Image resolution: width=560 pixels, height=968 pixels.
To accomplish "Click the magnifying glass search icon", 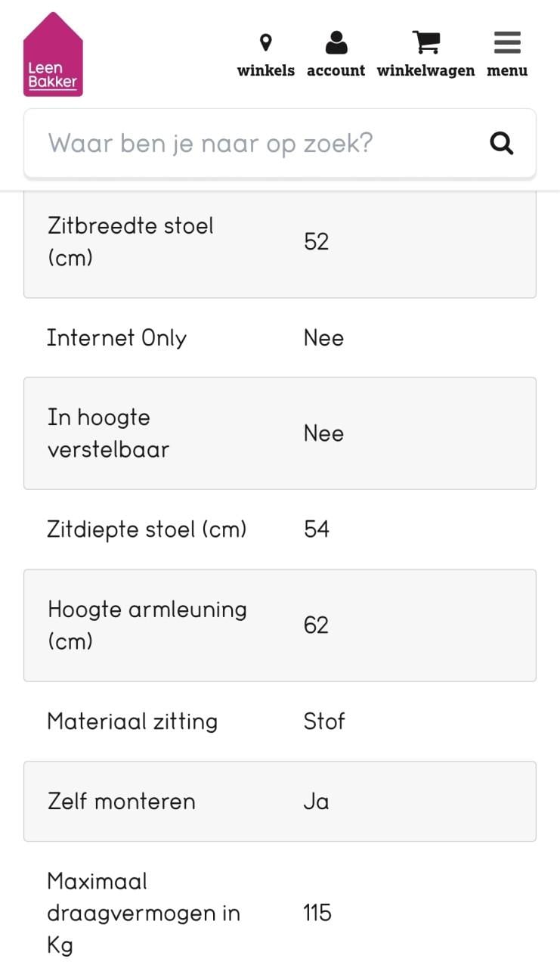I will click(502, 143).
